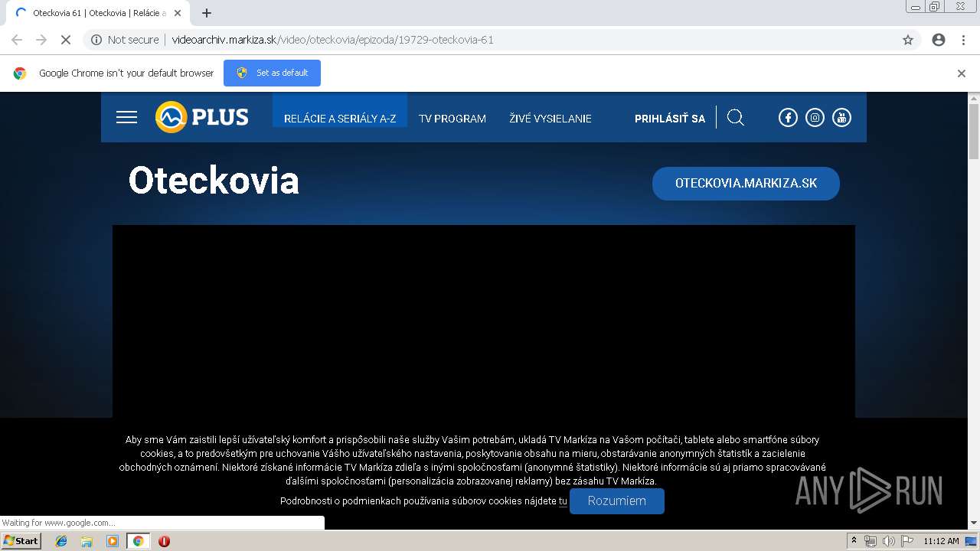
Task: Click the Oteckovia page heading
Action: coord(214,181)
